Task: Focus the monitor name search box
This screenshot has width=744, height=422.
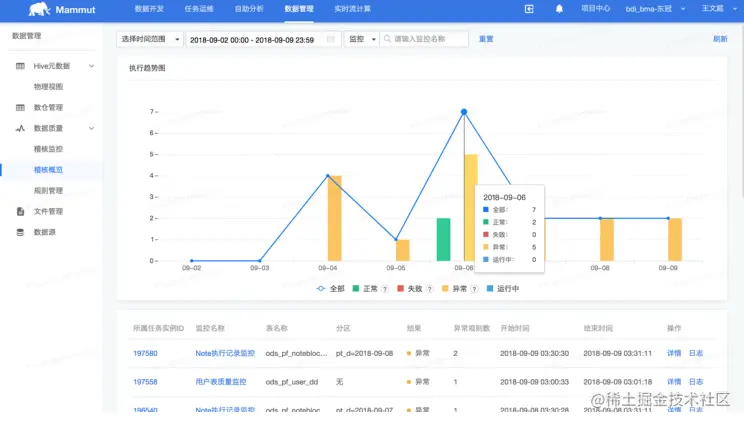Action: [x=424, y=39]
